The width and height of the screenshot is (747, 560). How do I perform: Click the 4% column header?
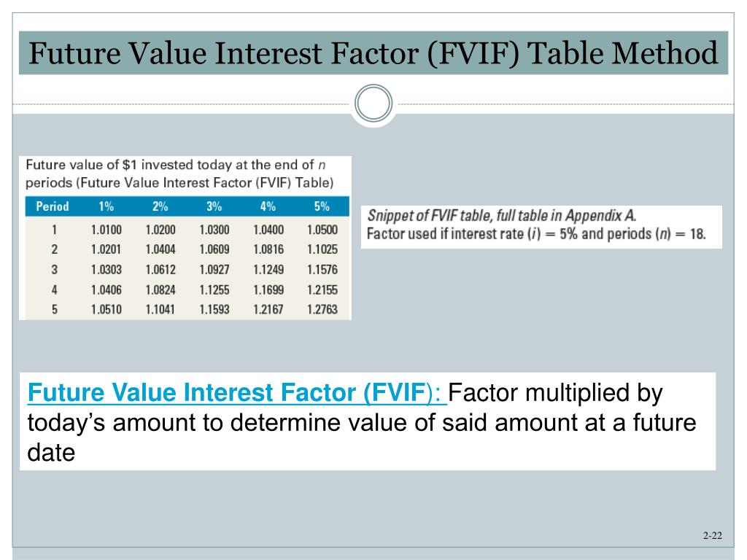click(268, 206)
